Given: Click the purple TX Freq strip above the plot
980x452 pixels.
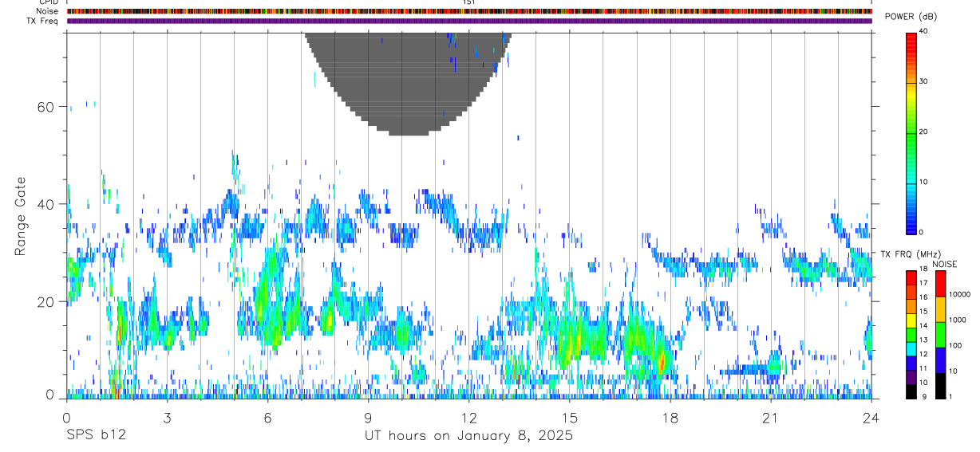Looking at the screenshot, I should (469, 21).
